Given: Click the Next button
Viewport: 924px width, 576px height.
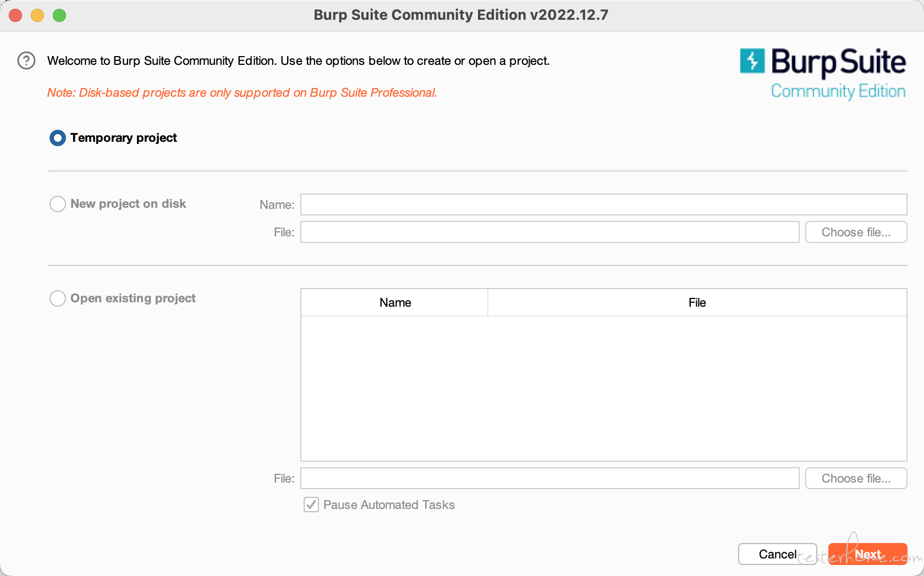Looking at the screenshot, I should click(x=867, y=554).
